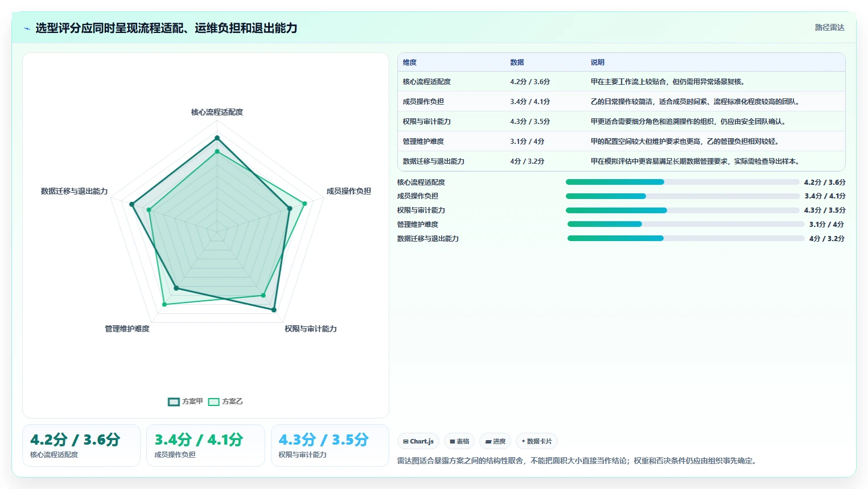Click the 数据卡片 tag

click(537, 441)
